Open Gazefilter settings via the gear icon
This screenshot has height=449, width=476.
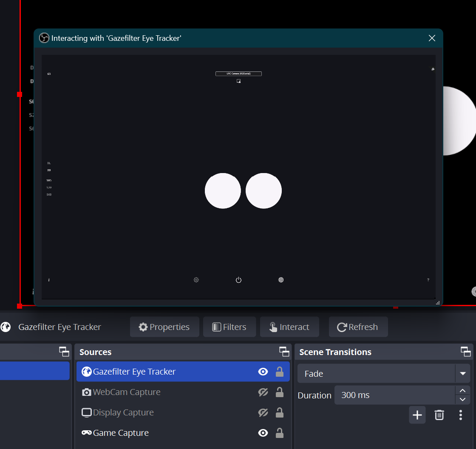[196, 280]
